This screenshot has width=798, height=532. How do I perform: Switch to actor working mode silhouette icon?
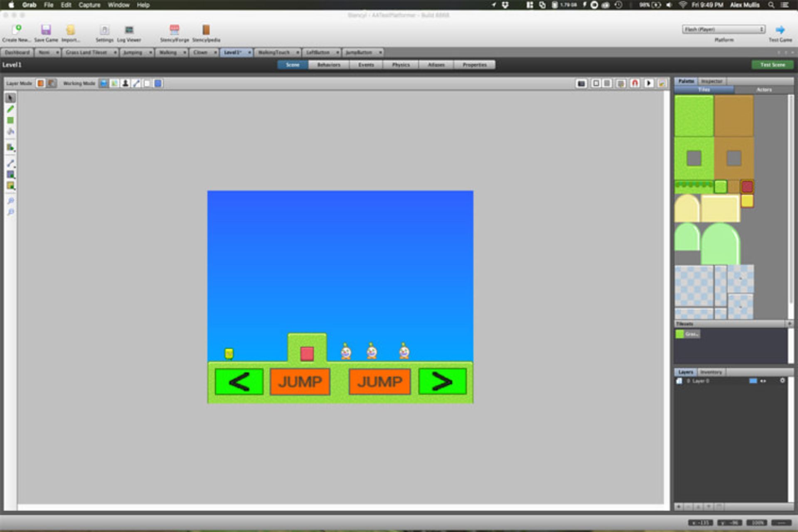point(125,84)
